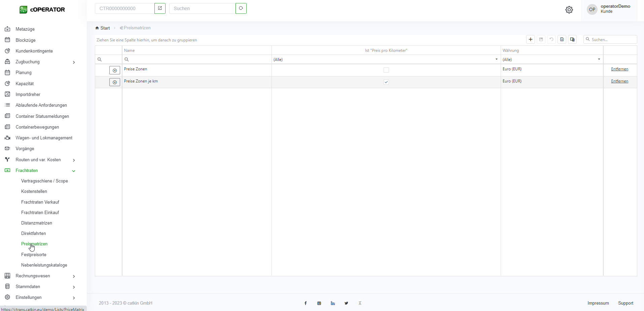Image resolution: width=644 pixels, height=311 pixels.
Task: Visit the LinkedIn icon in the footer
Action: (333, 303)
